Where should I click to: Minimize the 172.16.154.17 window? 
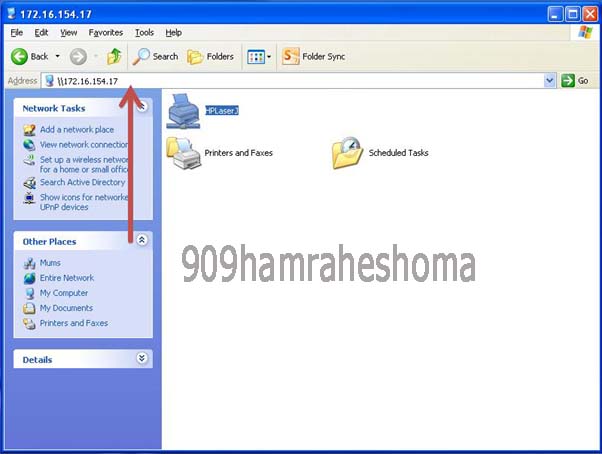point(554,15)
